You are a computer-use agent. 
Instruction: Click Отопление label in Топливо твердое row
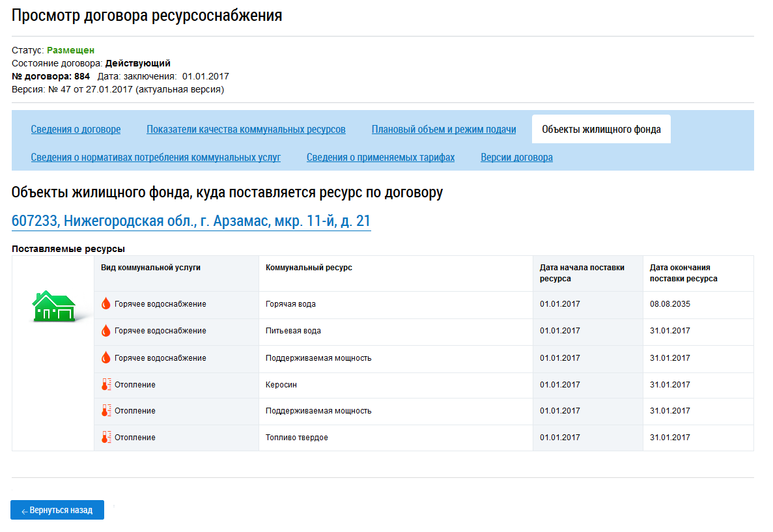point(135,438)
